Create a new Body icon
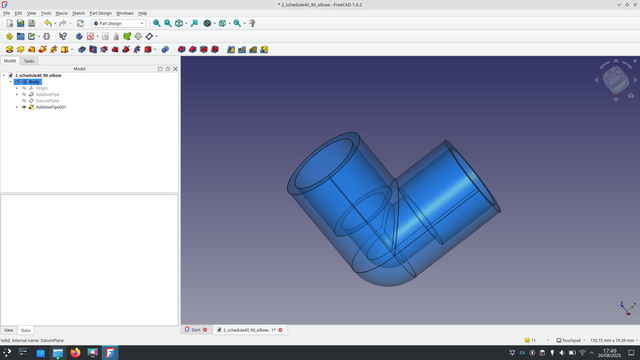The width and height of the screenshot is (640, 360). click(79, 36)
